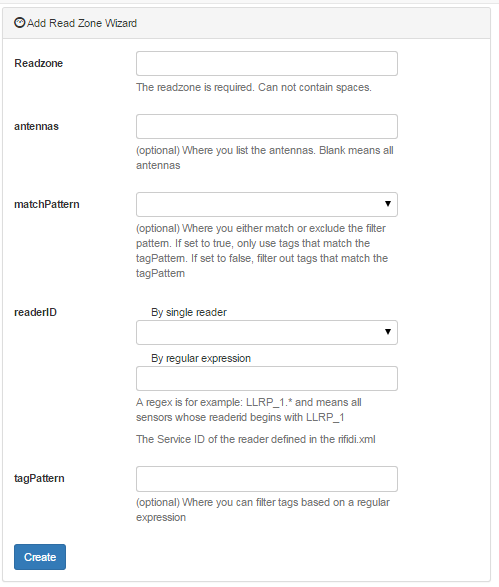
Task: Focus the Readzone text field
Action: coord(267,64)
